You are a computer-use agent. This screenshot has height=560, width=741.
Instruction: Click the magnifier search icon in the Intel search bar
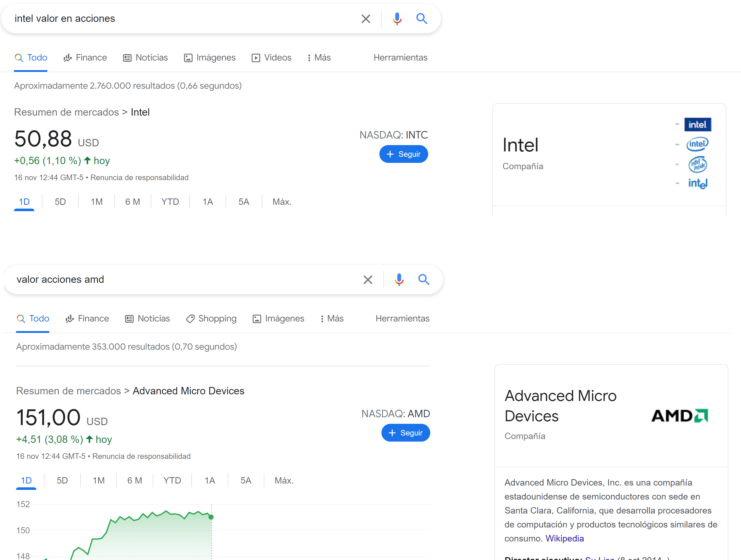[x=421, y=19]
